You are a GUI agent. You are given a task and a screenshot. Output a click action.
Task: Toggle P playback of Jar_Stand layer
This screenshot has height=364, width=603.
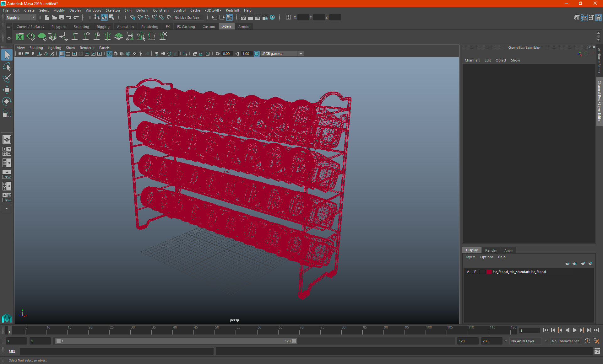pos(475,271)
